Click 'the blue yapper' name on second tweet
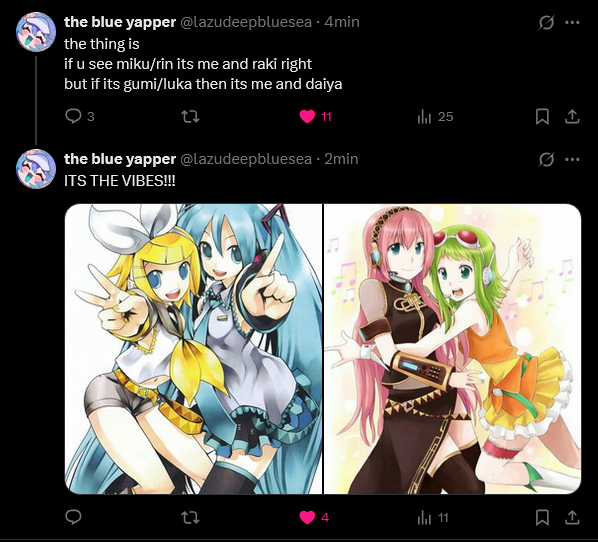The height and width of the screenshot is (542, 598). (x=120, y=159)
